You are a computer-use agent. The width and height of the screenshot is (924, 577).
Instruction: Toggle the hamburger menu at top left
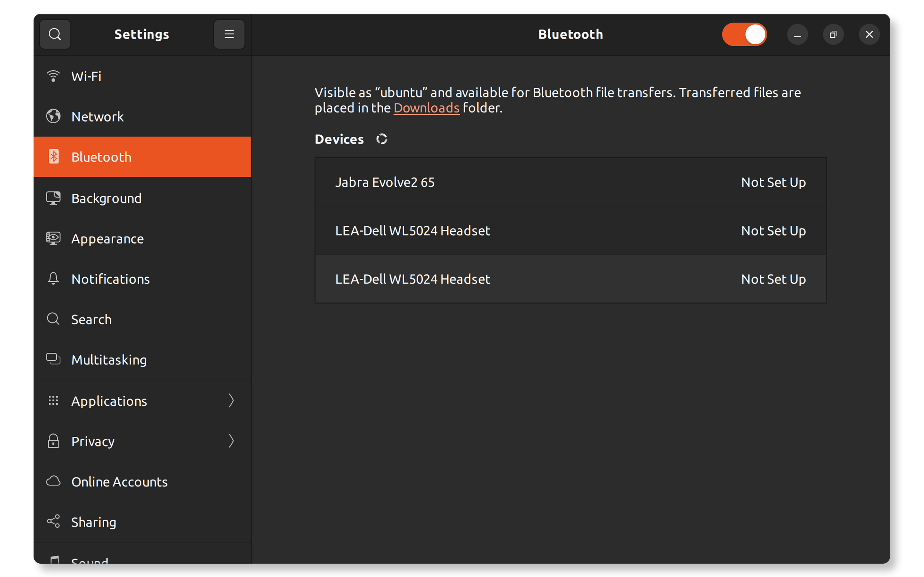[x=229, y=34]
